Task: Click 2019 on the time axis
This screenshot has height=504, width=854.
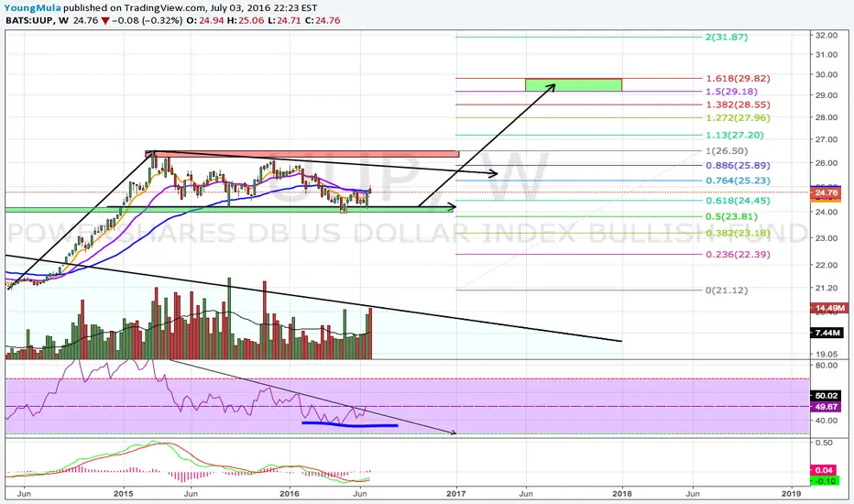Action: coord(791,494)
